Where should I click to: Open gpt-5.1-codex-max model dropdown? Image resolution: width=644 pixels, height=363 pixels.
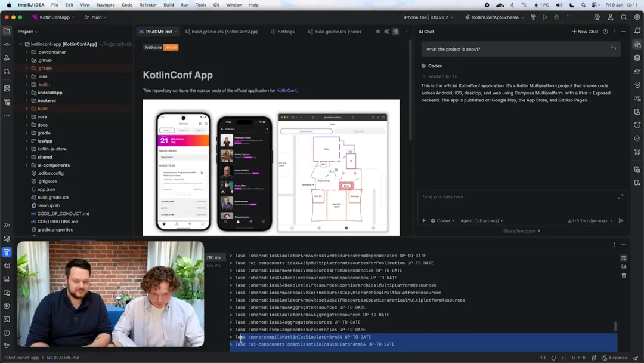(590, 221)
